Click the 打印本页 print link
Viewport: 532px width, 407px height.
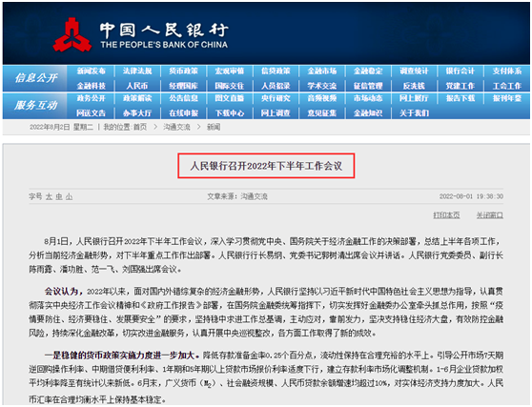[x=446, y=215]
